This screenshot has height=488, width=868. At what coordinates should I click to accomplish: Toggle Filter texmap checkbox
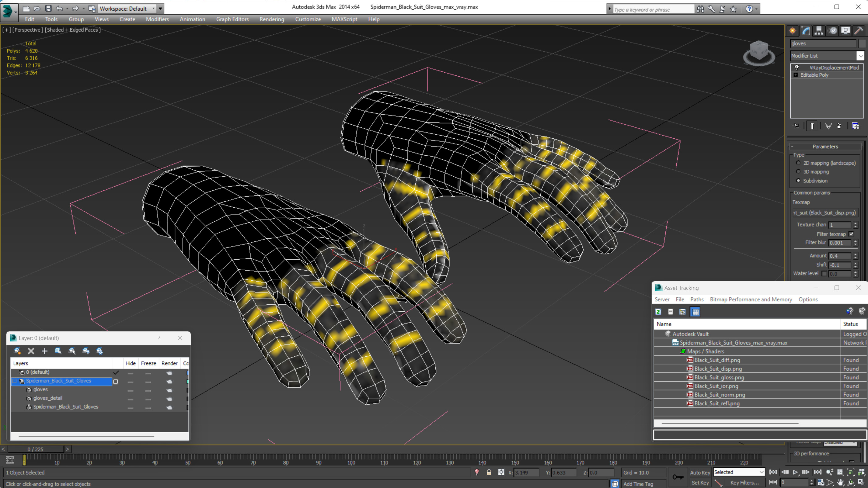[852, 234]
